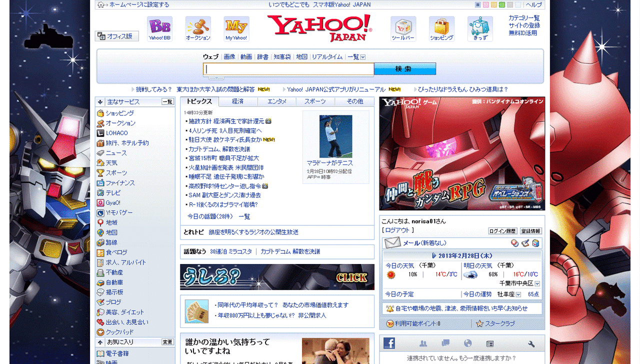Viewport: 640px width, 364px height.
Task: Click the Facebook icon in bottom panel
Action: click(389, 343)
